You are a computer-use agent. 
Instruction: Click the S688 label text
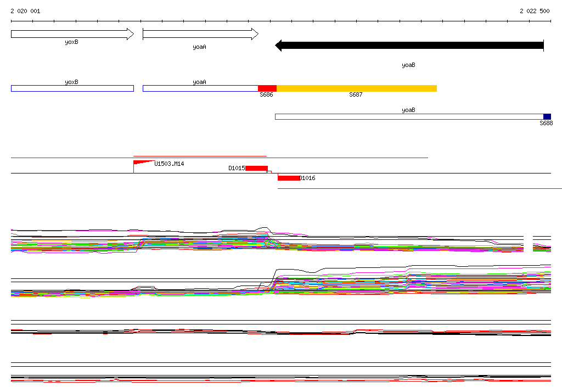tap(546, 124)
